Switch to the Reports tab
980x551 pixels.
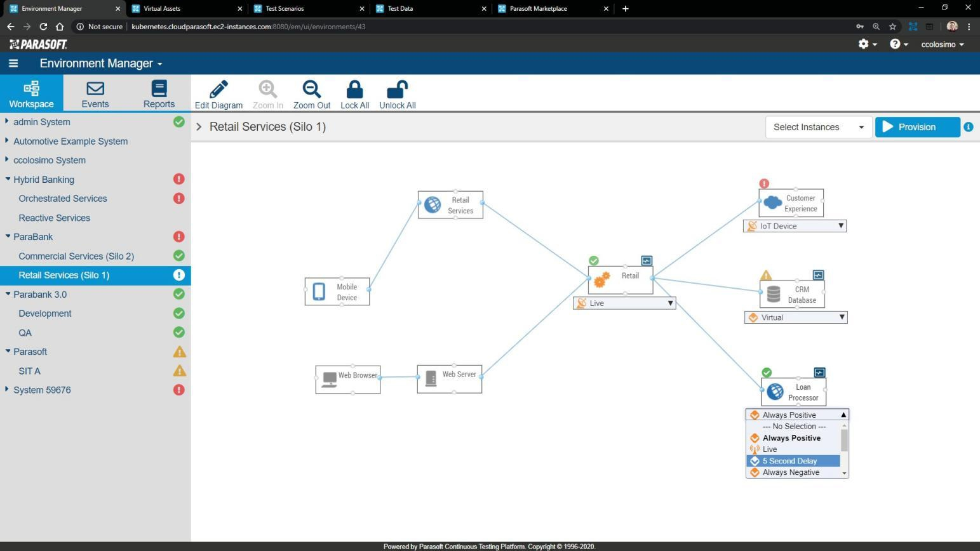[x=159, y=93]
